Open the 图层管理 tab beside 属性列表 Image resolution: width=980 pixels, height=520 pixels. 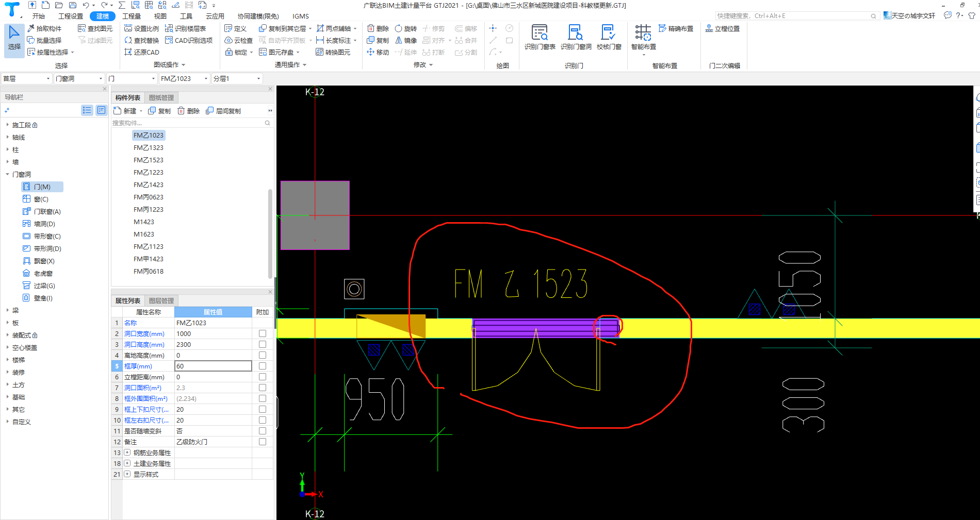click(161, 300)
